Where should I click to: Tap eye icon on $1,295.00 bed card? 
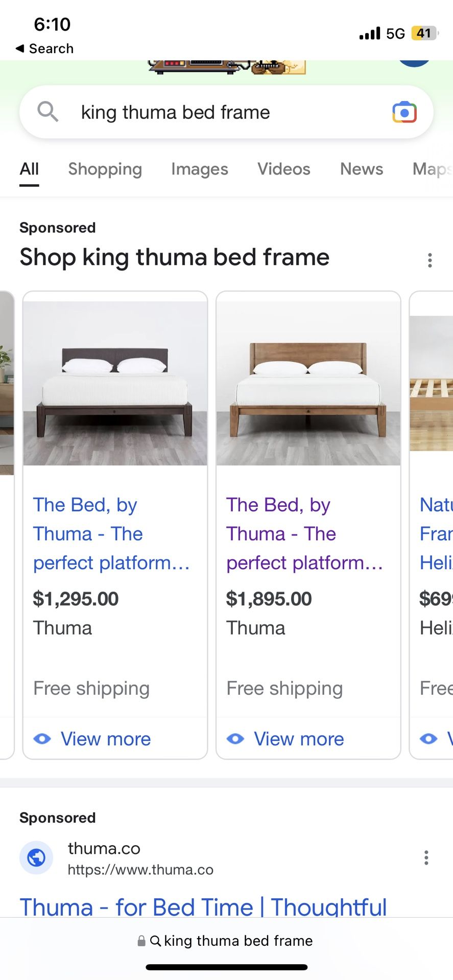(x=42, y=739)
